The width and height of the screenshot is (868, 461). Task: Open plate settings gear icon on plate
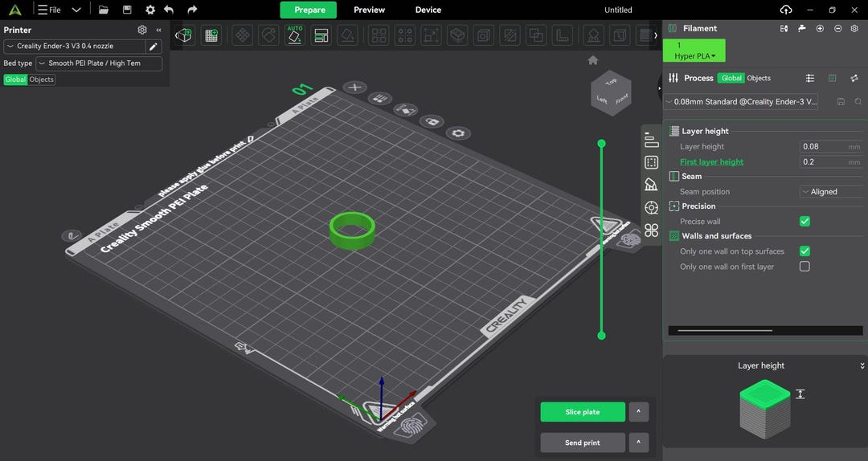[x=458, y=133]
